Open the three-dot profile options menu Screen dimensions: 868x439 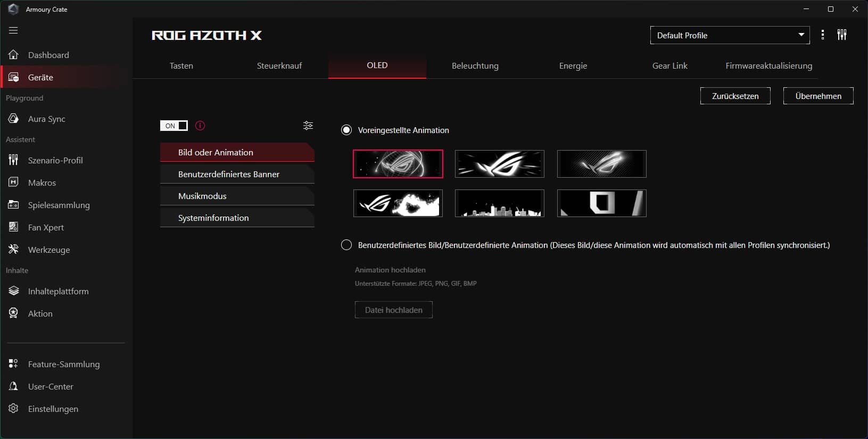(823, 35)
